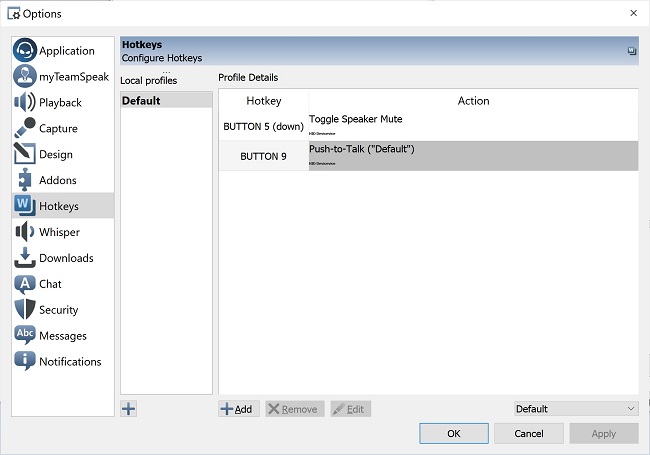
Task: Switch to the Chat settings page
Action: 50,284
